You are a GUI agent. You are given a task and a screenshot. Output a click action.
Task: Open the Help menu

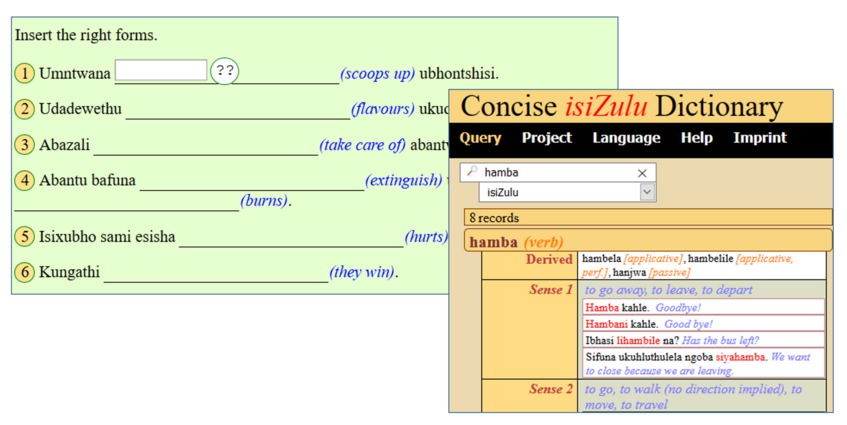click(696, 138)
